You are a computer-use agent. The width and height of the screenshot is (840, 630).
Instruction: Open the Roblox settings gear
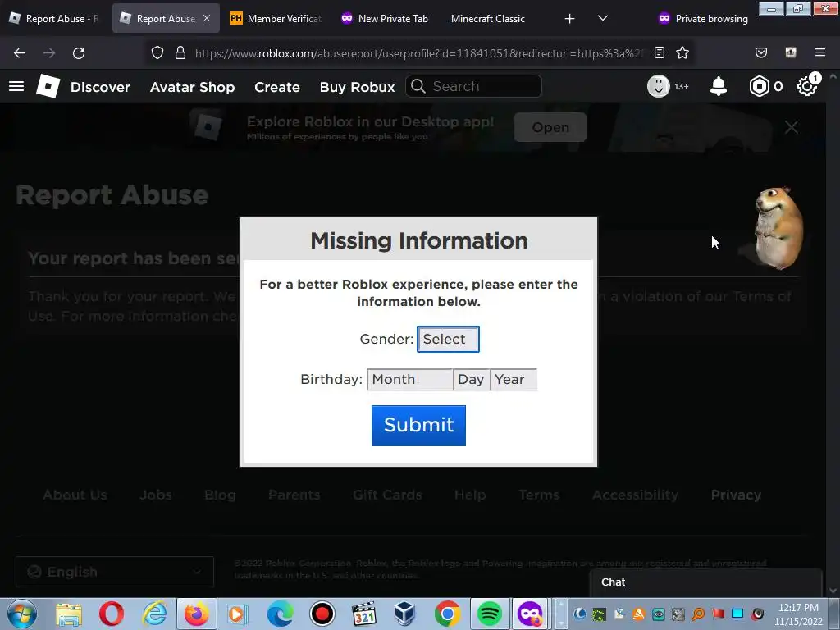point(807,86)
